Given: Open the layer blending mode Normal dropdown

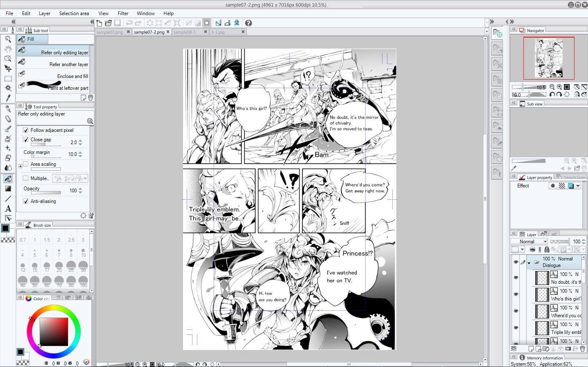Looking at the screenshot, I should pyautogui.click(x=529, y=242).
